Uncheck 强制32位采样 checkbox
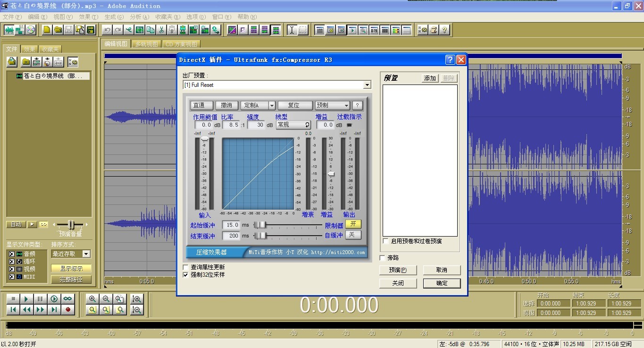Viewport: 644px width, 348px height. coord(186,274)
